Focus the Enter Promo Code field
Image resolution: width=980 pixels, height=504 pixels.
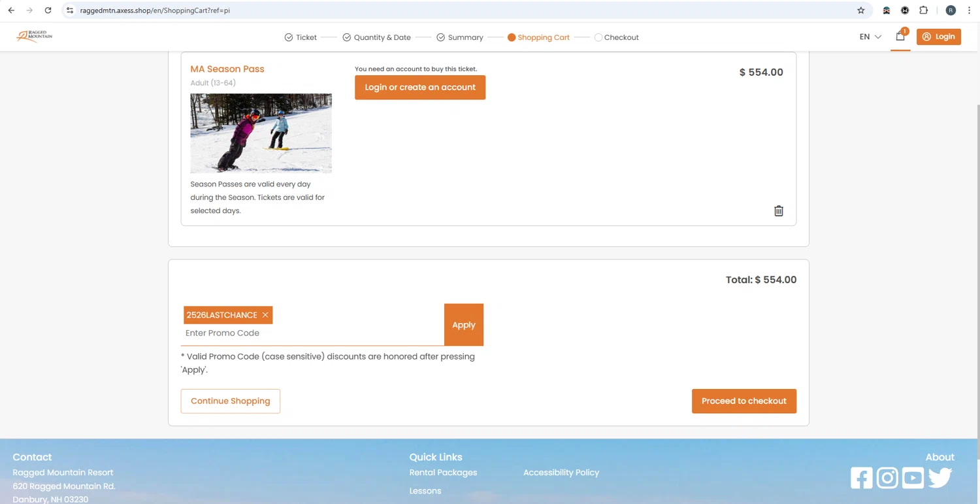point(312,333)
